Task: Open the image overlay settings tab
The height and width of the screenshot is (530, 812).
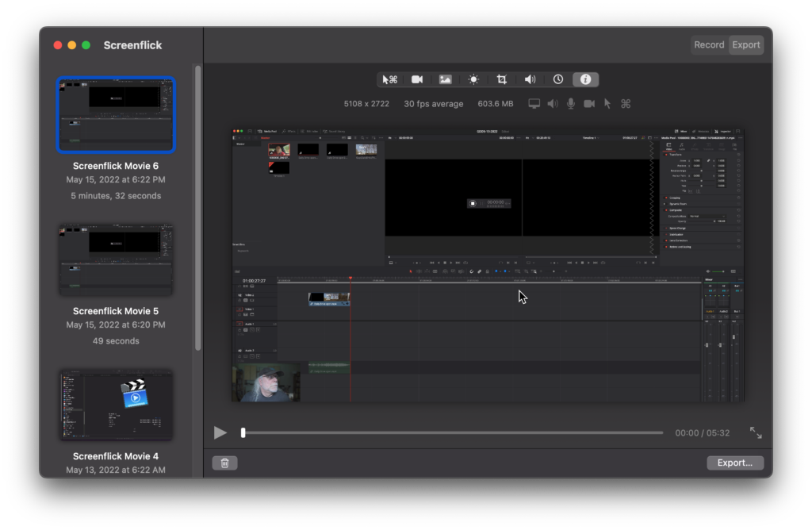Action: pyautogui.click(x=446, y=79)
